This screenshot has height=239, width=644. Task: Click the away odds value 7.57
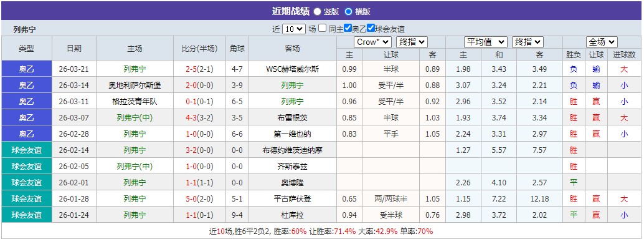539,150
